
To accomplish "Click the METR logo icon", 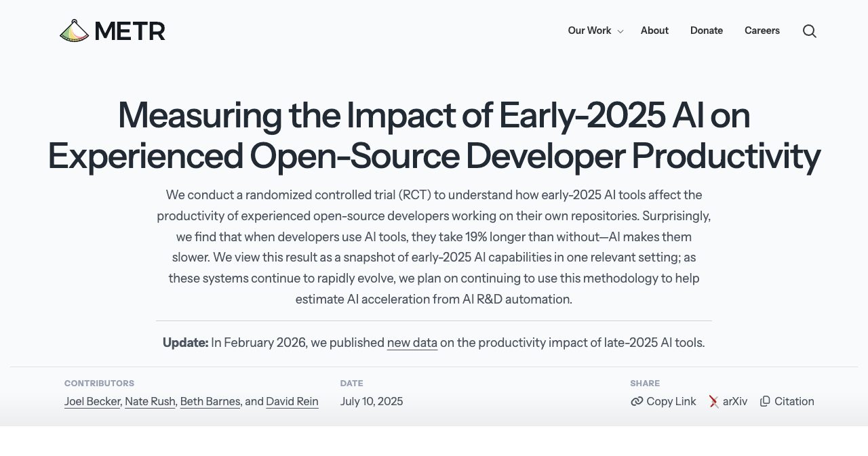I will pyautogui.click(x=75, y=30).
